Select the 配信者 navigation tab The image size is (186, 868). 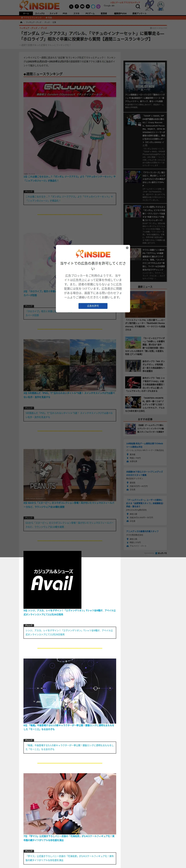point(104,13)
